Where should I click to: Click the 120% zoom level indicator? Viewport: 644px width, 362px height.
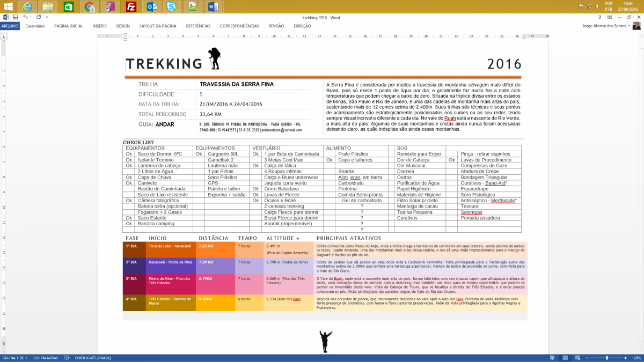(x=636, y=358)
